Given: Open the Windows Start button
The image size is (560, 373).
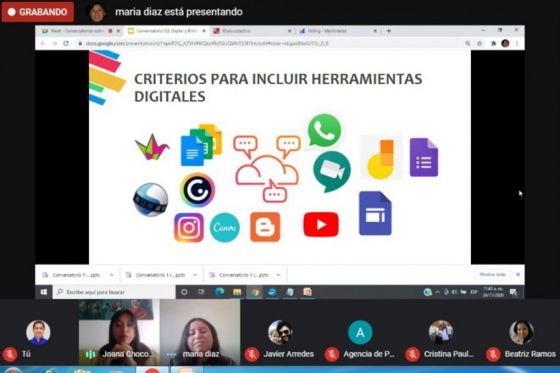Looking at the screenshot, I should (44, 292).
